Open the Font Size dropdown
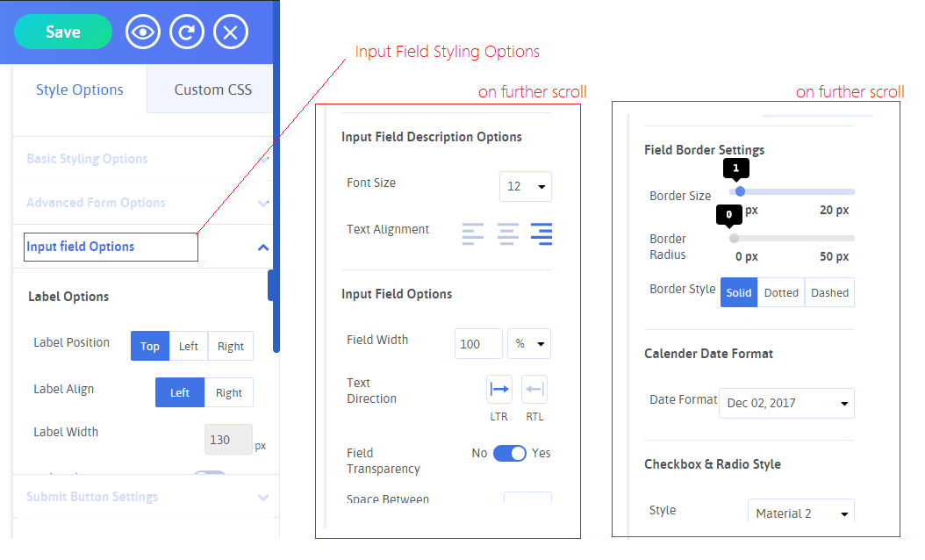 tap(525, 186)
